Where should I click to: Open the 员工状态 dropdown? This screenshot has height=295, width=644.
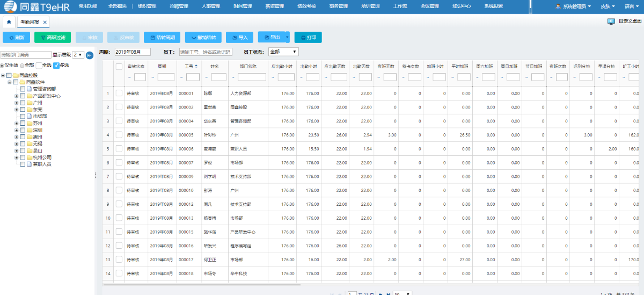click(283, 52)
